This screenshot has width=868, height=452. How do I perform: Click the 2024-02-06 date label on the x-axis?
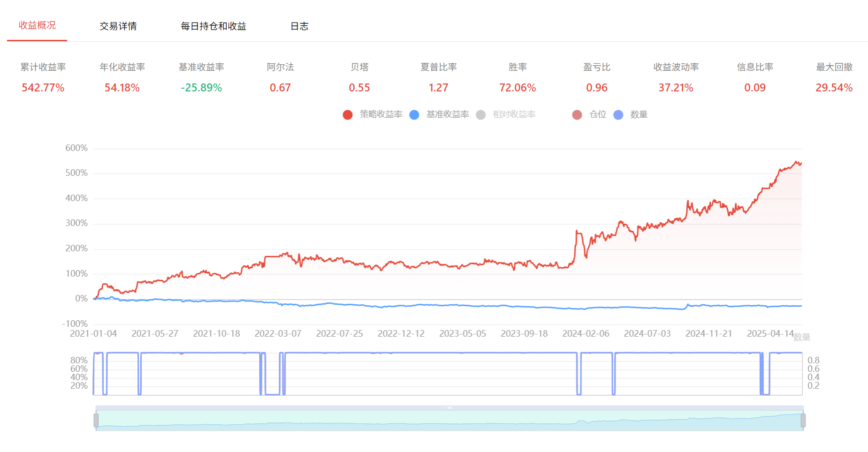pos(586,333)
